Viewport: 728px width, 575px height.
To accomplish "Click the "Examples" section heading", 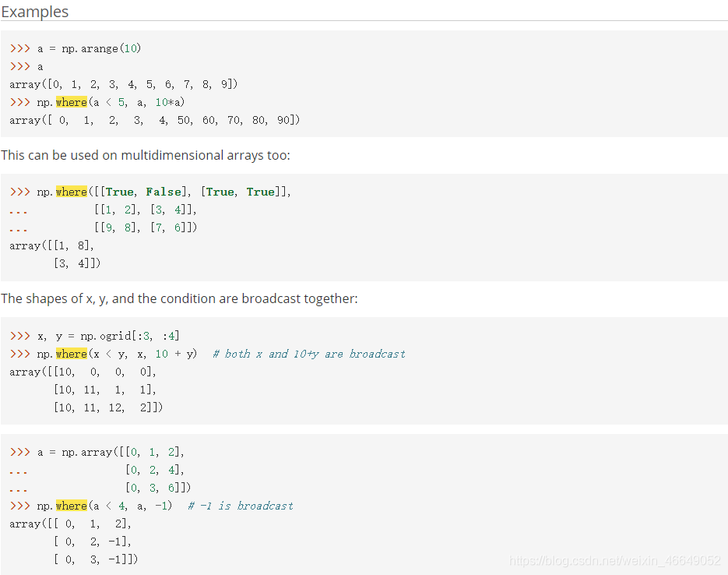I will tap(35, 12).
